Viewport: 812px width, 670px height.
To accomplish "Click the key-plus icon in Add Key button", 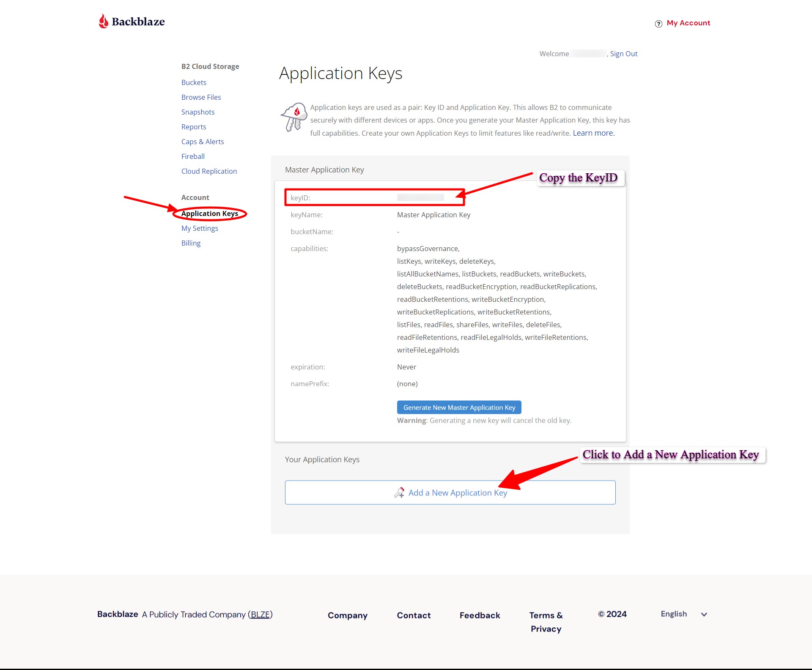I will tap(399, 492).
